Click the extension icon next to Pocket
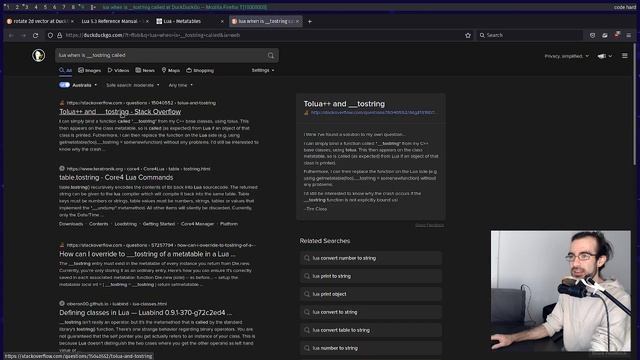 pyautogui.click(x=605, y=36)
